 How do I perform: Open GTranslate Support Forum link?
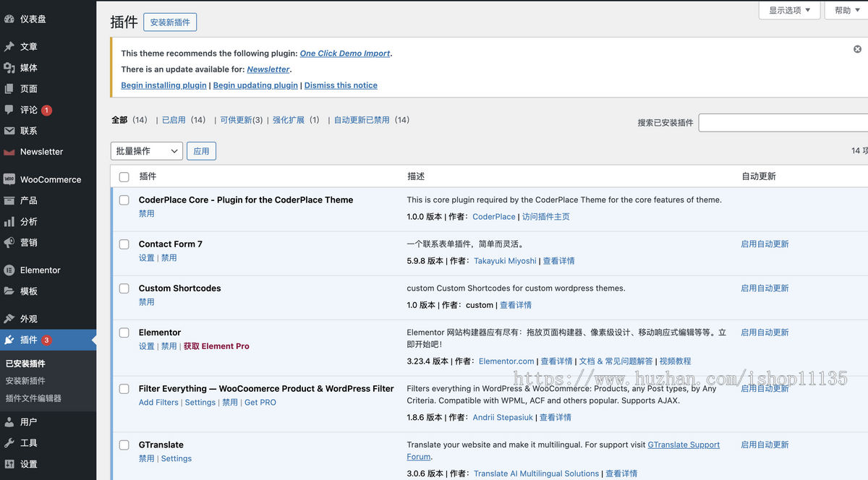tap(563, 451)
